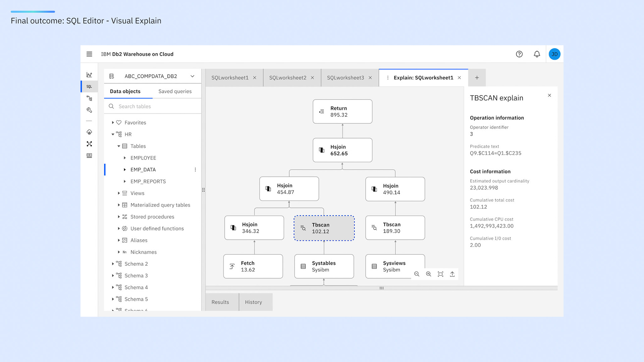Expand the Stored procedures node

click(x=119, y=217)
